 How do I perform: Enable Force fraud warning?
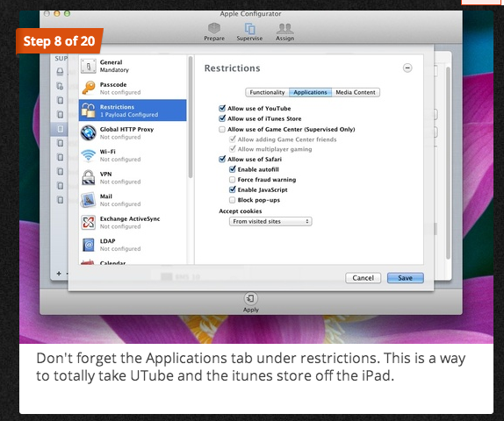(x=232, y=180)
